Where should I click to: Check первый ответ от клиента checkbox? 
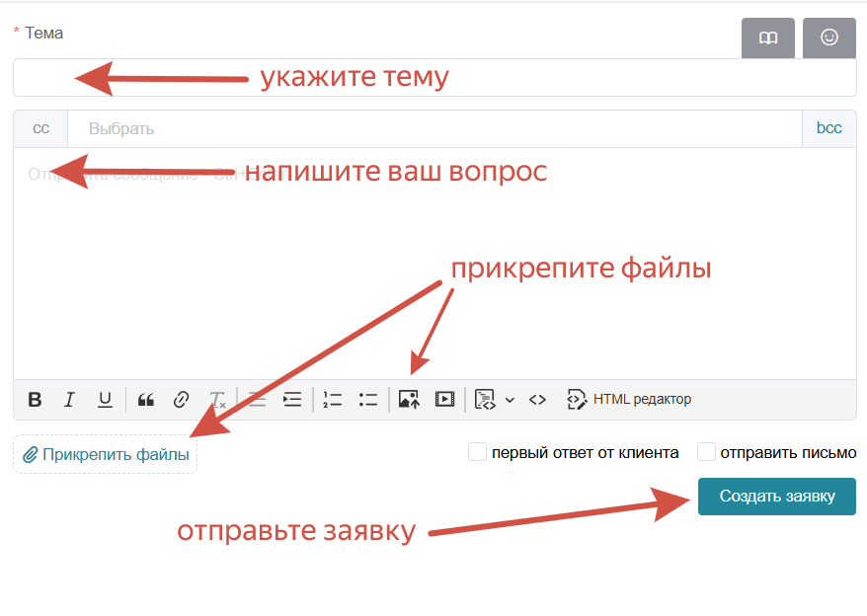click(477, 452)
